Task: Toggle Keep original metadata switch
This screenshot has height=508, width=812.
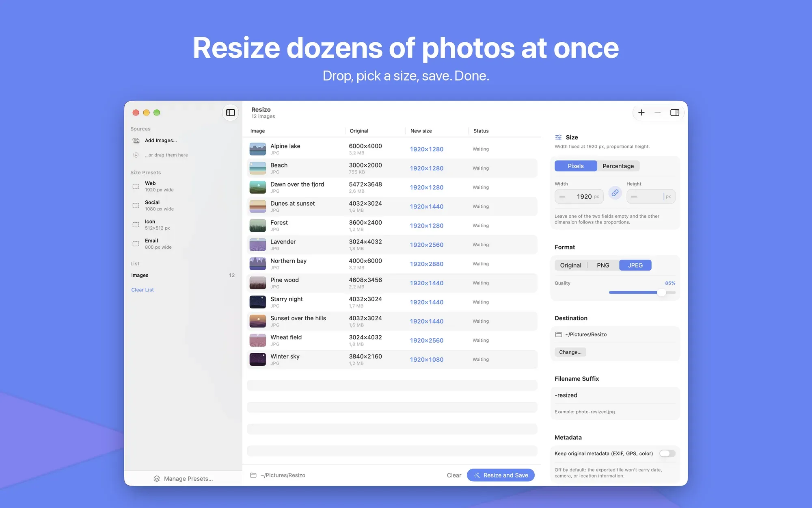Action: pos(667,454)
